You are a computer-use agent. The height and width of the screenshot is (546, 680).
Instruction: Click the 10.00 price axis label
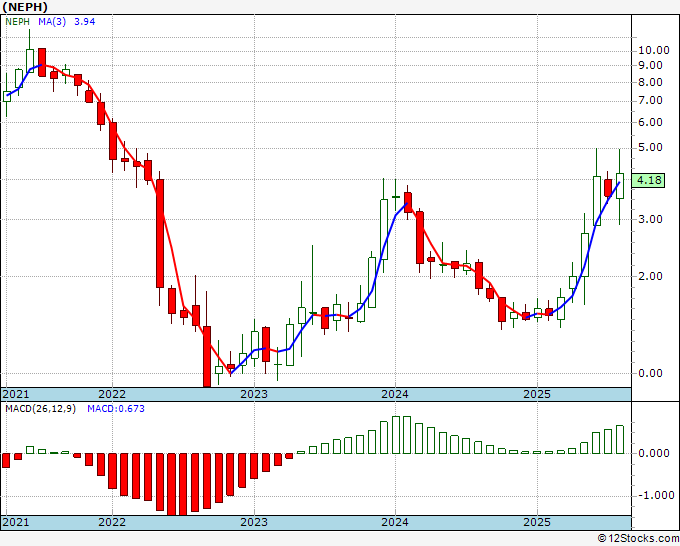click(654, 50)
